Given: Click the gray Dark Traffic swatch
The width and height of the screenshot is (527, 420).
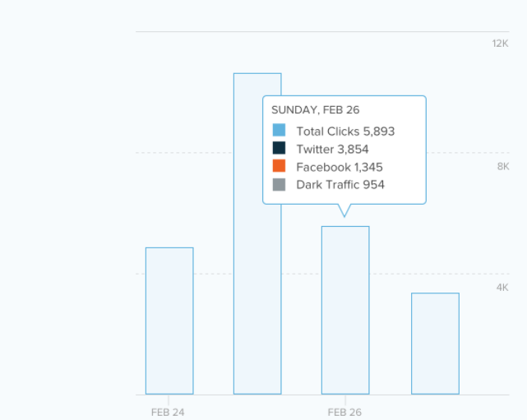Looking at the screenshot, I should (x=279, y=184).
